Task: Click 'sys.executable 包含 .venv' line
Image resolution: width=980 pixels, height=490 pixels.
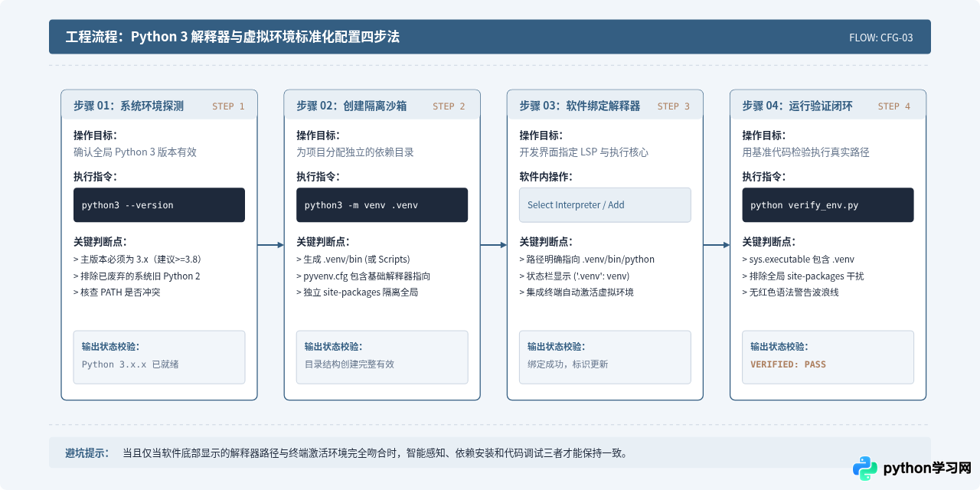Action: coord(798,259)
